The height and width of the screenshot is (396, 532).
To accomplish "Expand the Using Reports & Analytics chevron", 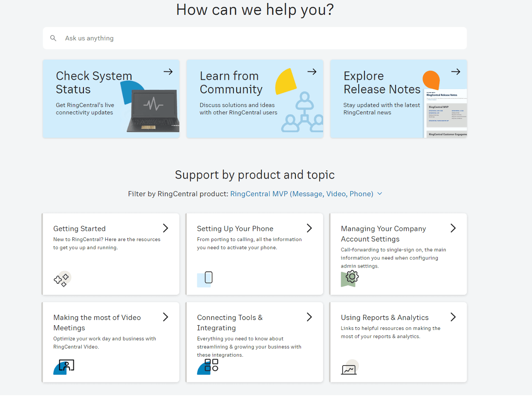I will click(x=453, y=317).
